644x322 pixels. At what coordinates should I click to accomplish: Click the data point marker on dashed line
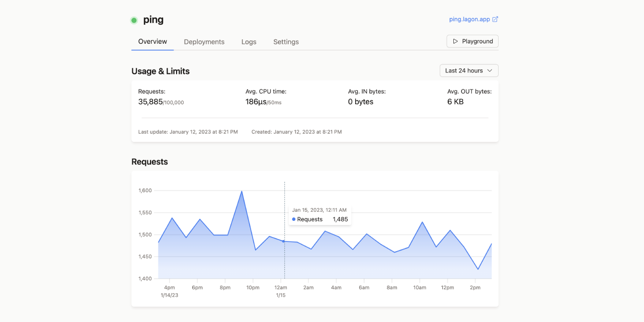(x=284, y=242)
